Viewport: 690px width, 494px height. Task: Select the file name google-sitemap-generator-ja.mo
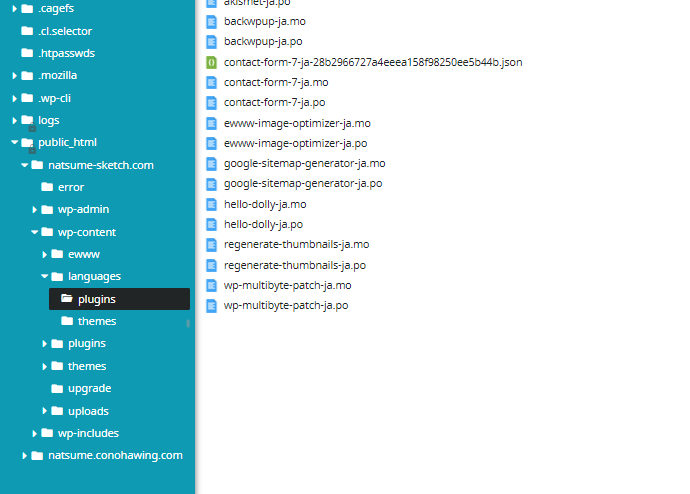pos(305,164)
